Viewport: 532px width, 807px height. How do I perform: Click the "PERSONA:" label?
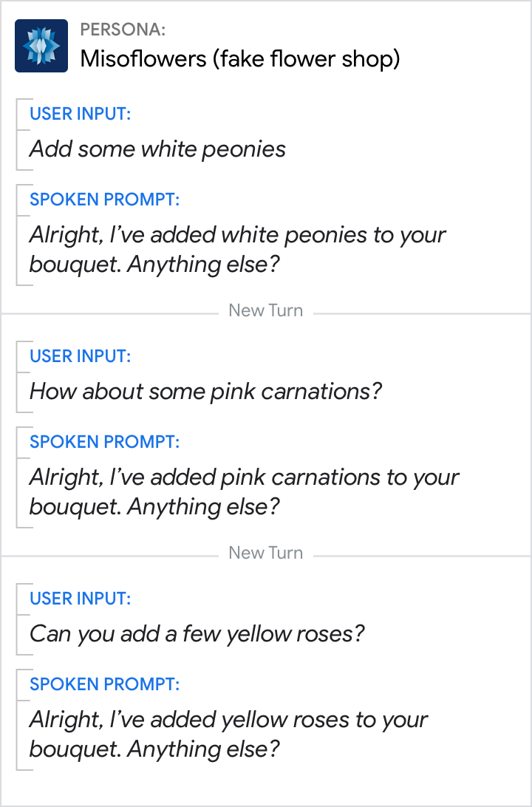tap(123, 30)
